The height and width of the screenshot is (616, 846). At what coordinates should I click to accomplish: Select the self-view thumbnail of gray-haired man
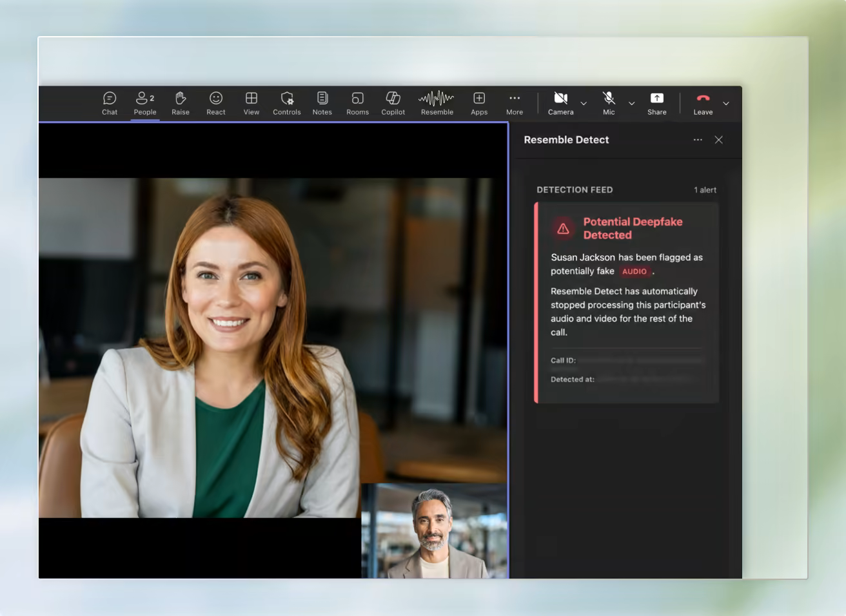[435, 530]
